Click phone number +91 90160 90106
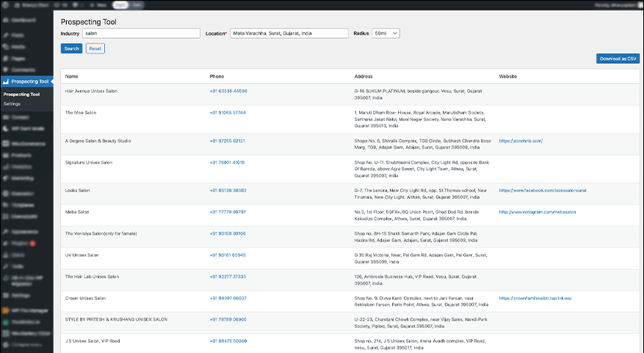The width and height of the screenshot is (644, 353). tap(228, 233)
